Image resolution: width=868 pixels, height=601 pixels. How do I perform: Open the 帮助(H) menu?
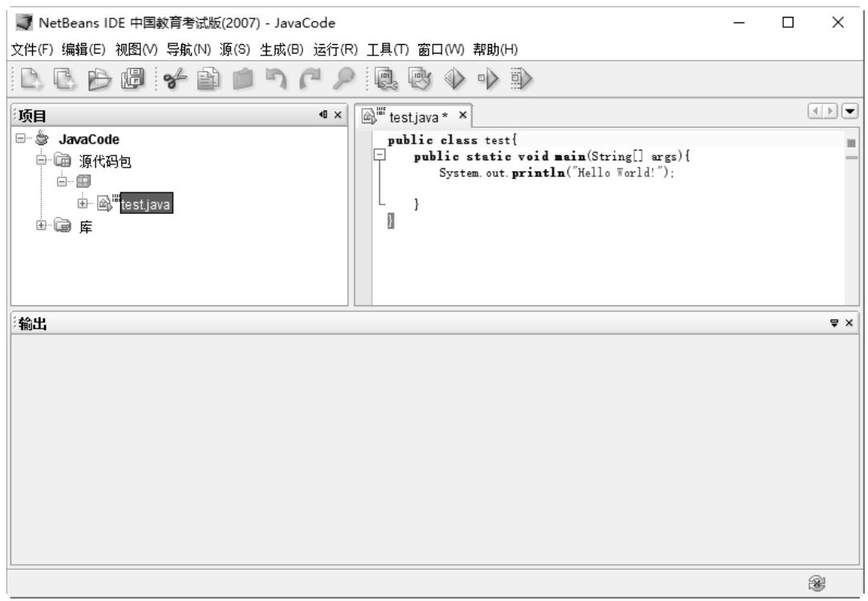point(495,50)
